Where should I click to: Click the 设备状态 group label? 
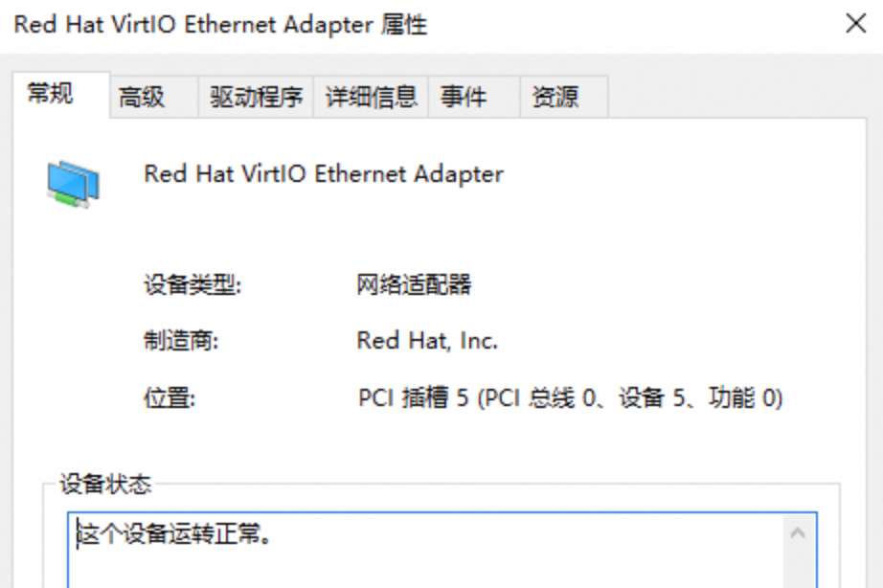pyautogui.click(x=105, y=485)
